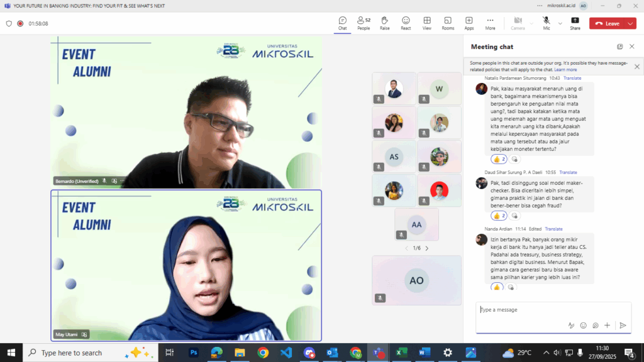Expand the Leave button dropdown arrow

(x=630, y=23)
